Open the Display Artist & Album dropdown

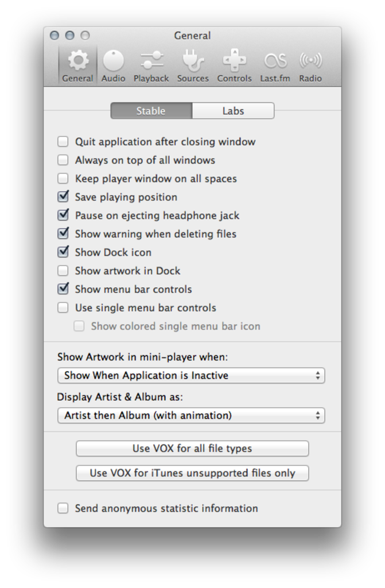pos(191,415)
